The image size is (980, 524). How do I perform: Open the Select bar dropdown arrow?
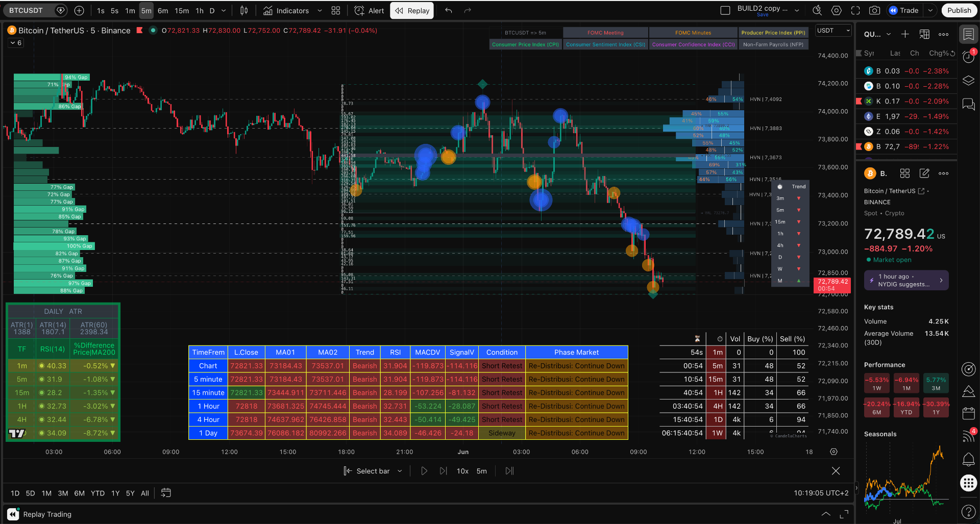[400, 471]
